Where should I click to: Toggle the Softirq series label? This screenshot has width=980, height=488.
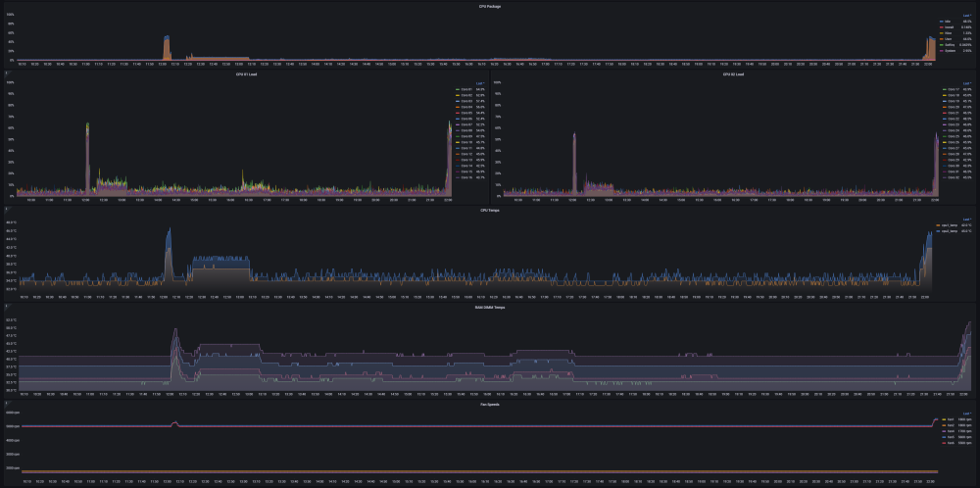(950, 45)
